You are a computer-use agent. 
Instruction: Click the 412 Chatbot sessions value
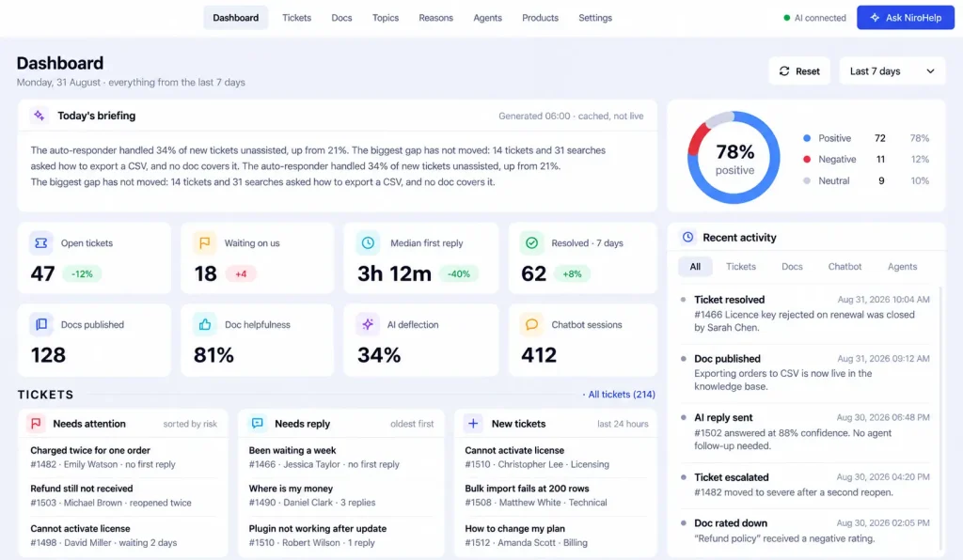(x=539, y=355)
